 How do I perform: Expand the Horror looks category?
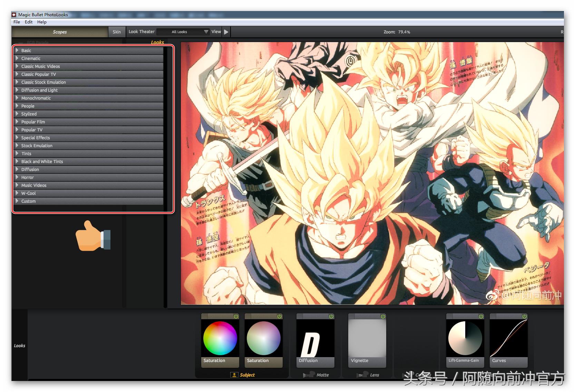[88, 177]
